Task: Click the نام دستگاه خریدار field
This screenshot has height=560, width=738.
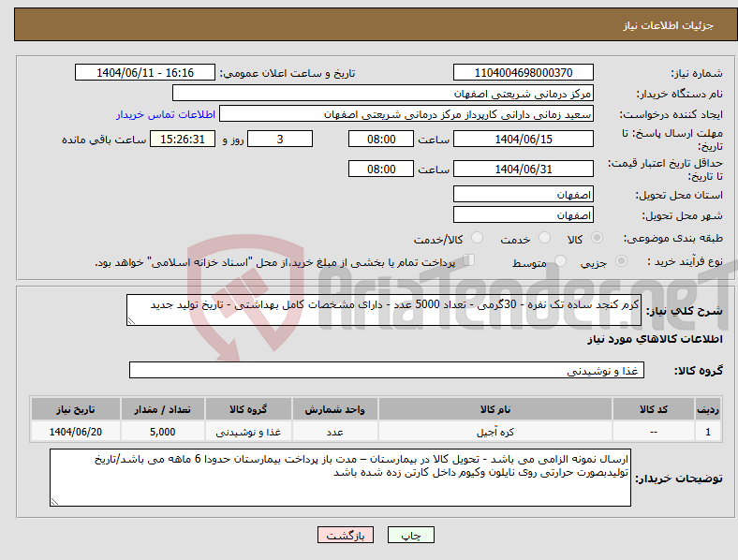Action: [383, 93]
